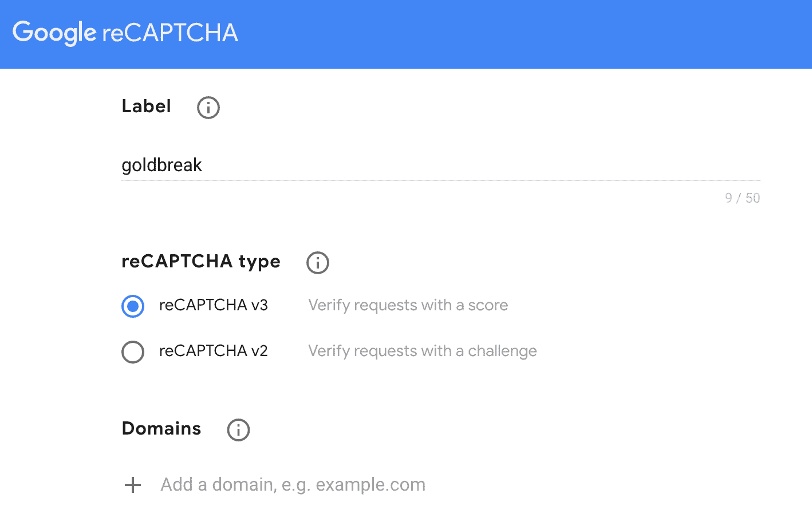This screenshot has width=812, height=521.
Task: Click the info icon next to Label
Action: coord(208,107)
